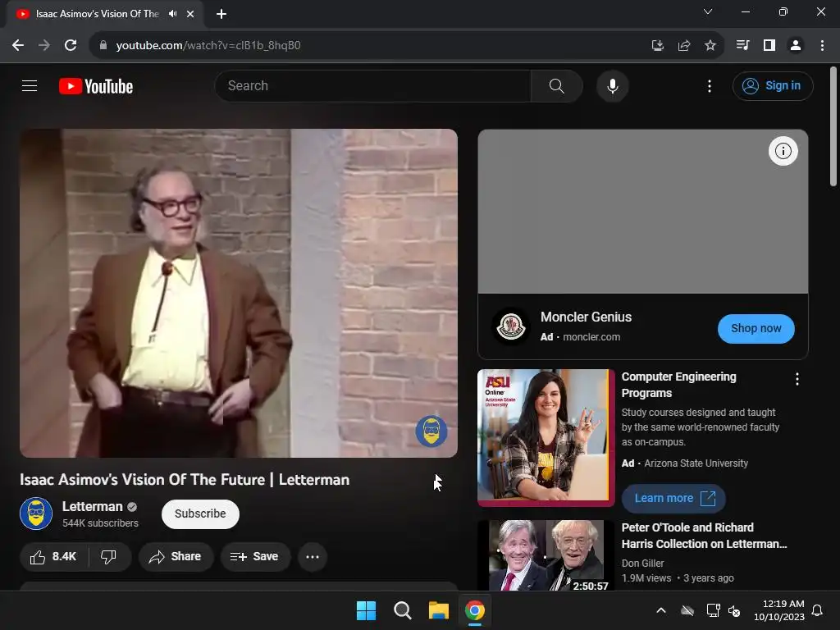Click Shop now for Moncler Genius
Screen dimensions: 840x630
tap(756, 328)
